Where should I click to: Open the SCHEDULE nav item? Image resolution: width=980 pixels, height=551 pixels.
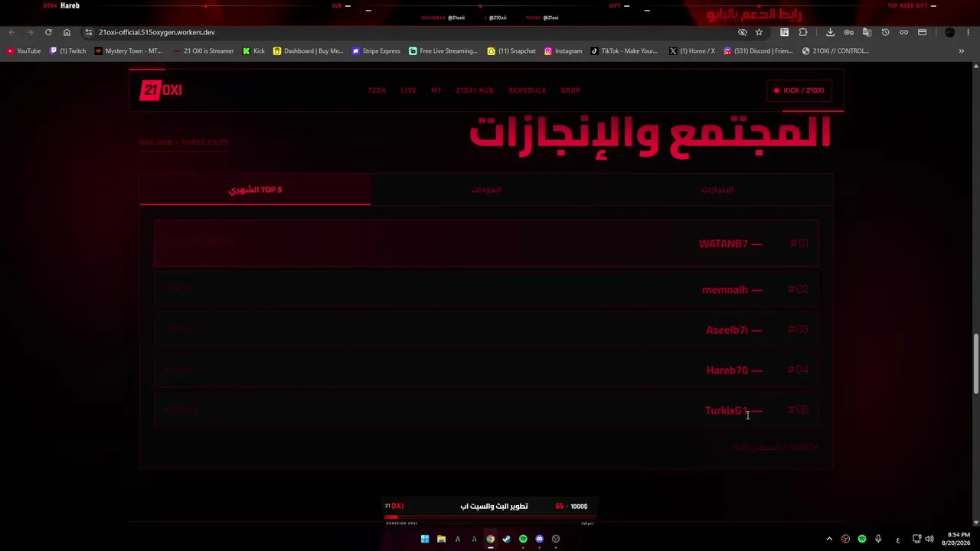528,90
